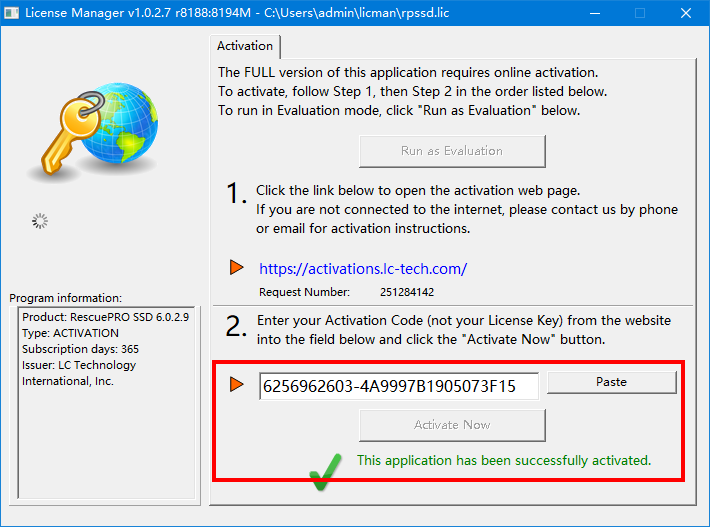Viewport: 710px width, 527px height.
Task: Click the Paste button
Action: (611, 382)
